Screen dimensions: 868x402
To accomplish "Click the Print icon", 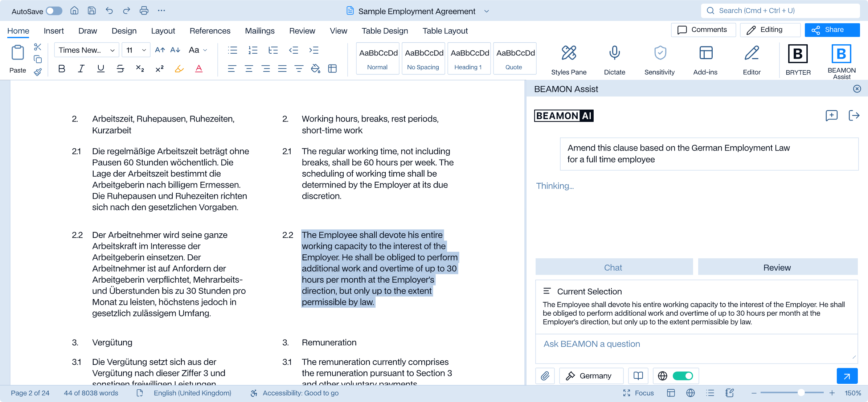I will coord(144,11).
